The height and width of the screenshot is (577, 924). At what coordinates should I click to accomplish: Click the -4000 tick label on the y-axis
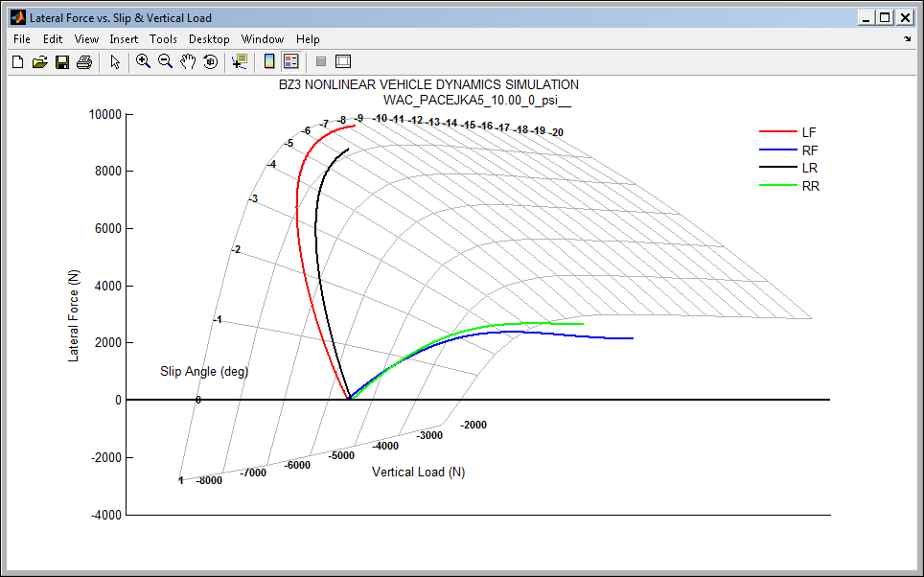pyautogui.click(x=106, y=515)
